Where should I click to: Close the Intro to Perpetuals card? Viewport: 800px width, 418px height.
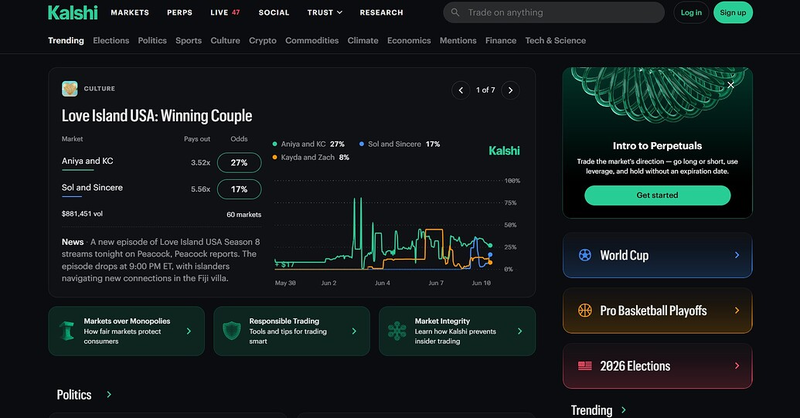pyautogui.click(x=731, y=85)
